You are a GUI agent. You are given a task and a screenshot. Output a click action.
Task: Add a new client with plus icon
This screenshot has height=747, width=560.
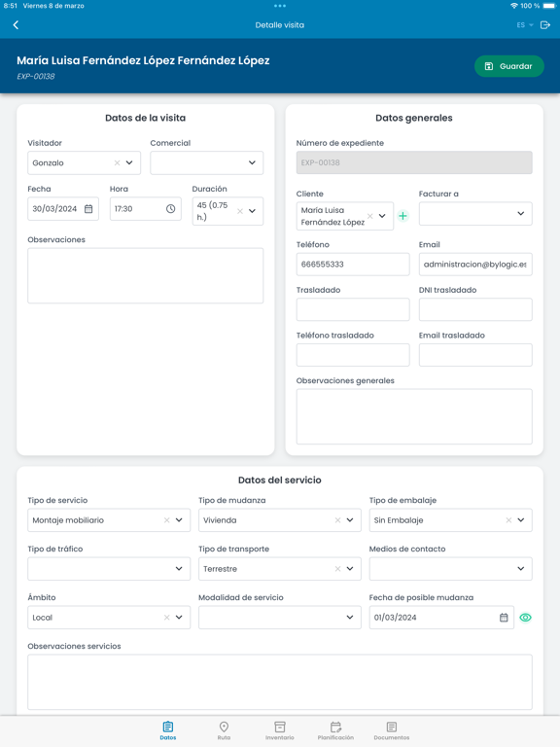402,216
